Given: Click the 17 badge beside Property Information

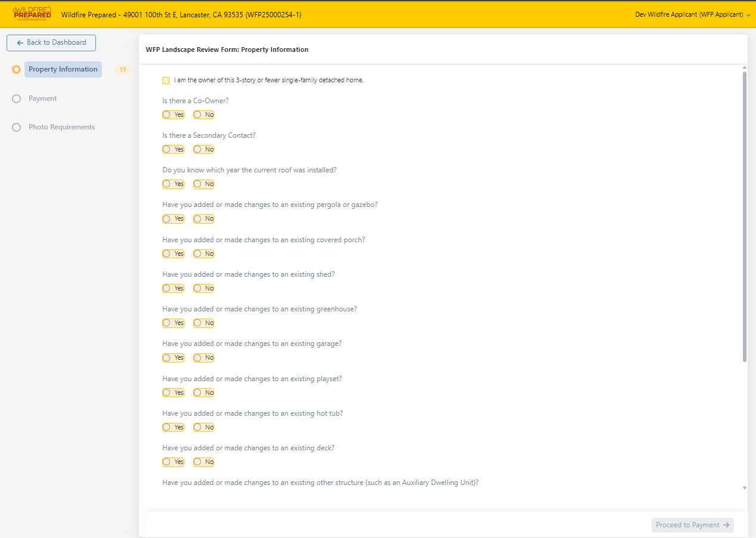Looking at the screenshot, I should (x=122, y=70).
